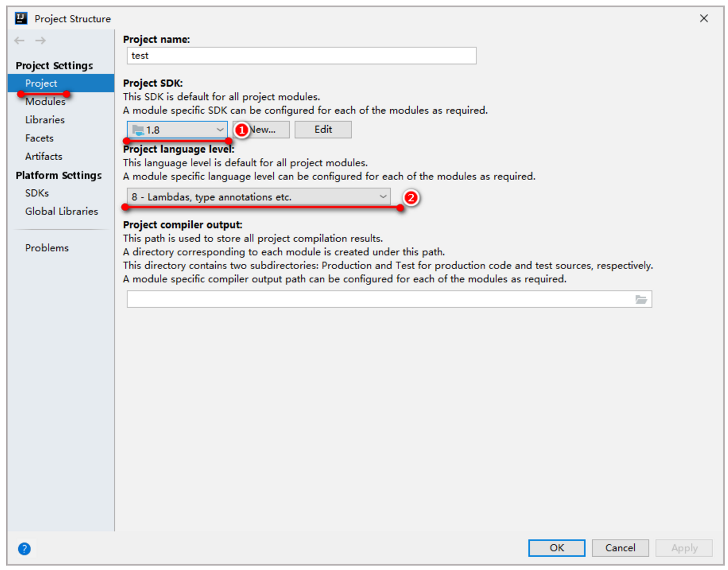Show the Problems section
This screenshot has height=570, width=728.
click(47, 248)
